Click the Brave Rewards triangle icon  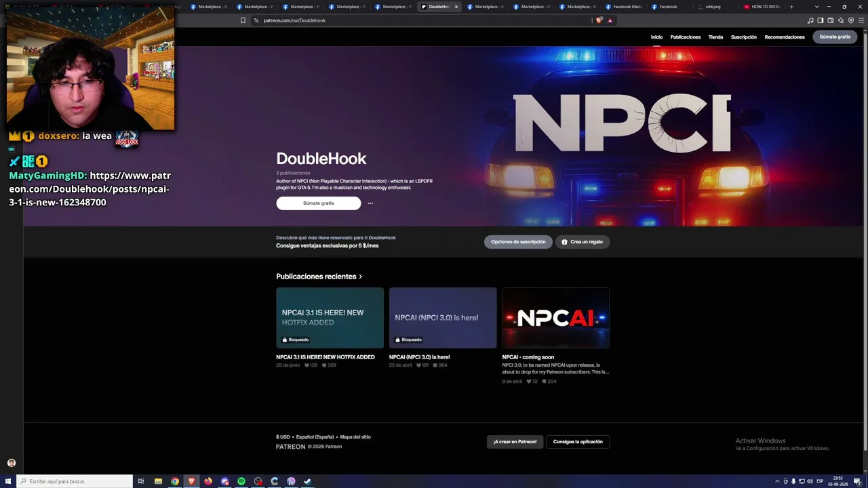[x=610, y=20]
